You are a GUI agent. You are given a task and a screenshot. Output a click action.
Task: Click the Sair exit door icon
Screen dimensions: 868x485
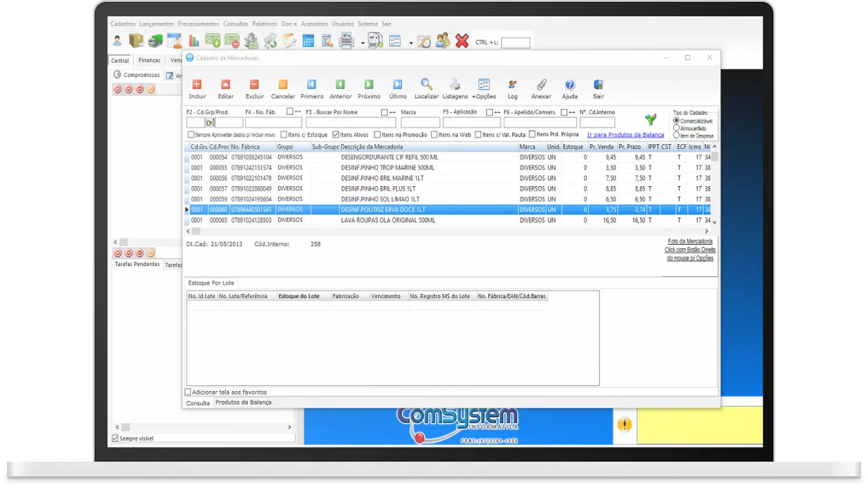(x=598, y=85)
